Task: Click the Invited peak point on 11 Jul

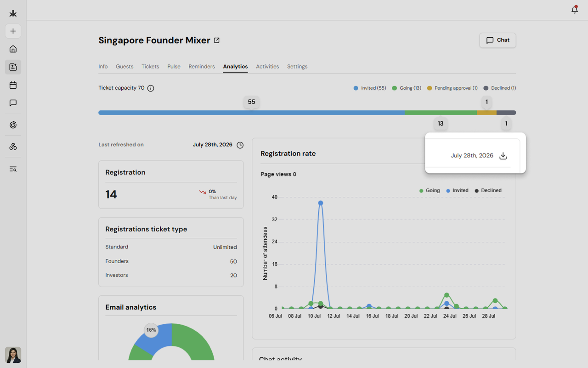Action: (x=320, y=203)
